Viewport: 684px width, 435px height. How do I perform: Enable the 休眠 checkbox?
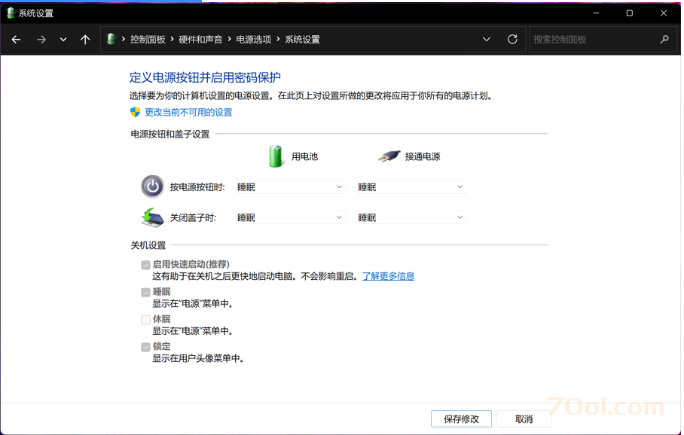click(146, 319)
